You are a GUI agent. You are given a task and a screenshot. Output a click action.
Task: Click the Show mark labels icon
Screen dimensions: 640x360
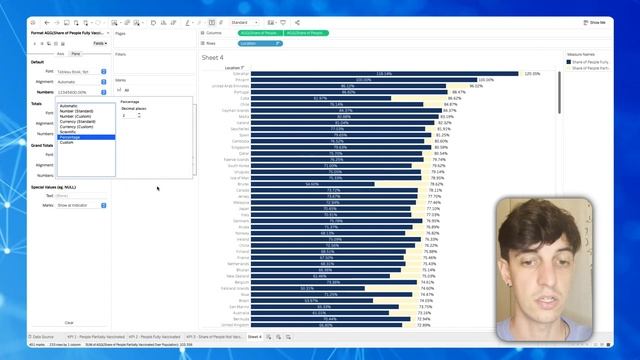click(x=212, y=23)
